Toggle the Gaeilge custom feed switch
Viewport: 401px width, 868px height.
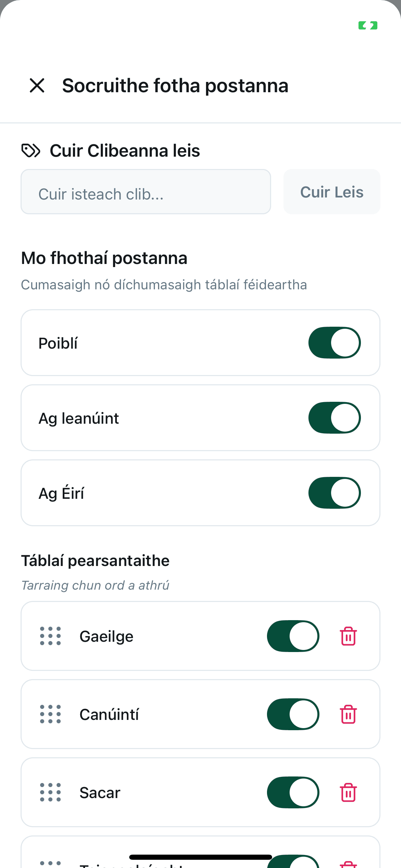click(x=293, y=636)
